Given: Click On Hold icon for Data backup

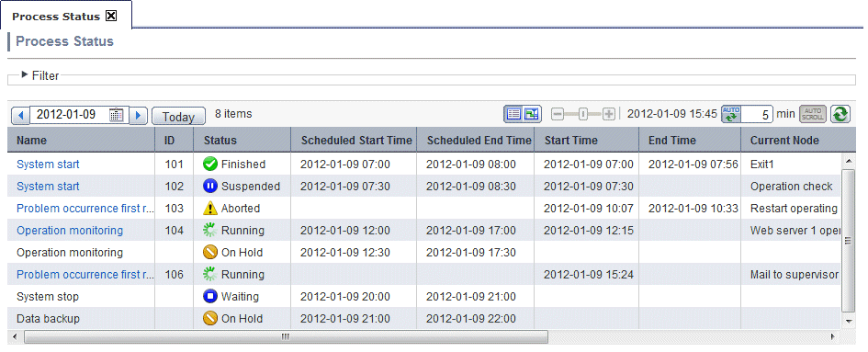Looking at the screenshot, I should coord(209,319).
